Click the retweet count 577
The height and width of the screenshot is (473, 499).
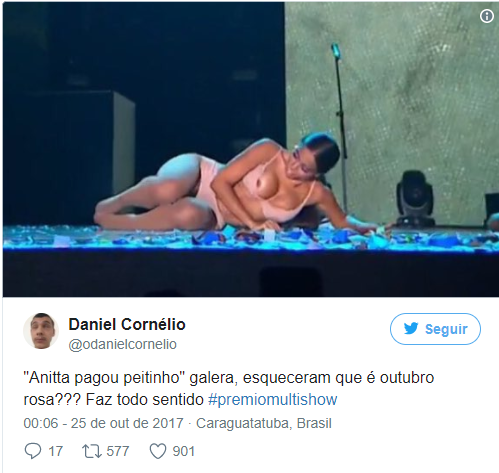coord(118,451)
